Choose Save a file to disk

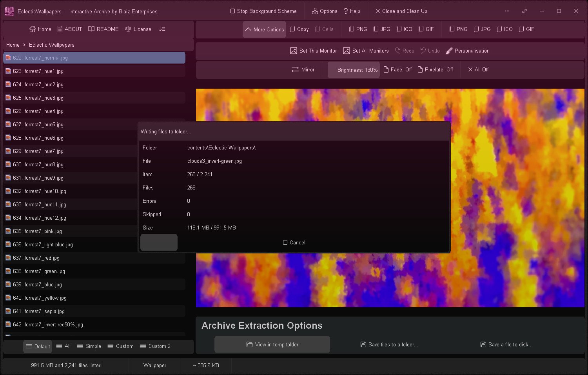506,345
